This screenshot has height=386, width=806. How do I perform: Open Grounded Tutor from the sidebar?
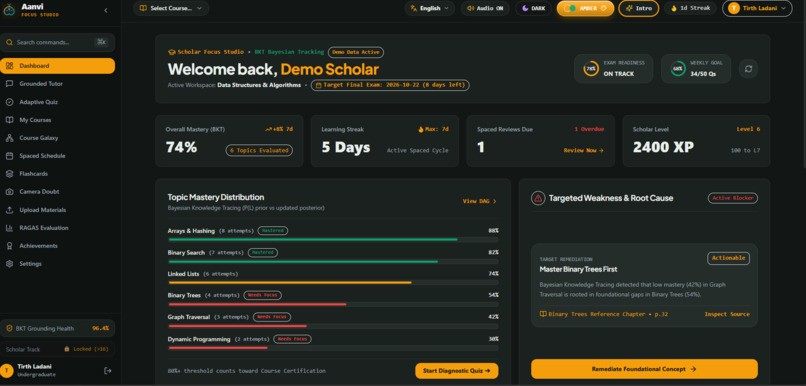[58, 84]
